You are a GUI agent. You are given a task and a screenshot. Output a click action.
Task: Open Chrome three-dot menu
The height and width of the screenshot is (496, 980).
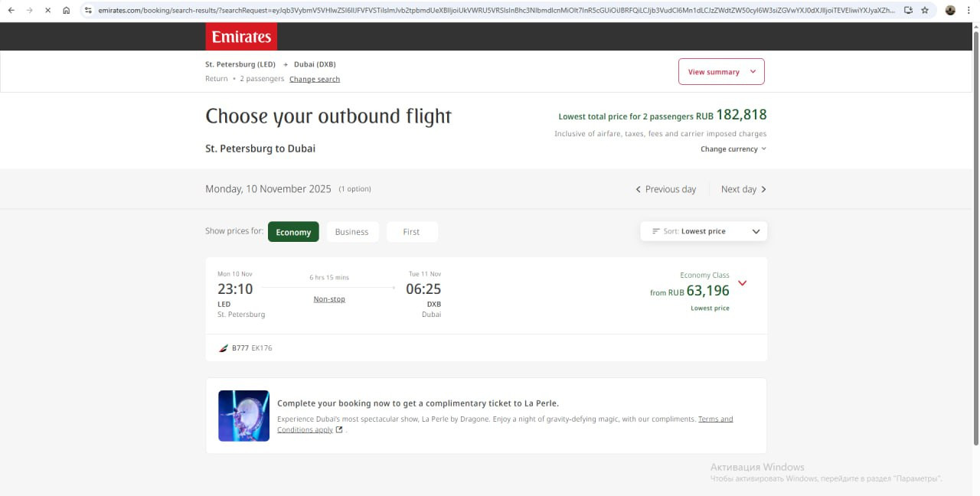[x=969, y=11]
